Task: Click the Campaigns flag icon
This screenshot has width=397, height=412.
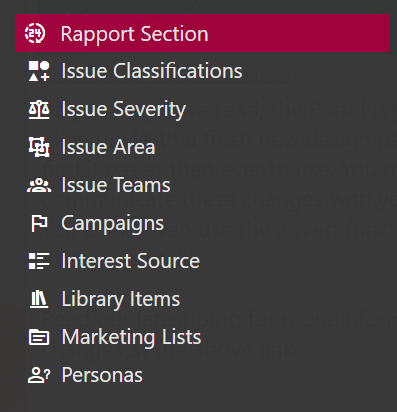Action: (x=39, y=223)
